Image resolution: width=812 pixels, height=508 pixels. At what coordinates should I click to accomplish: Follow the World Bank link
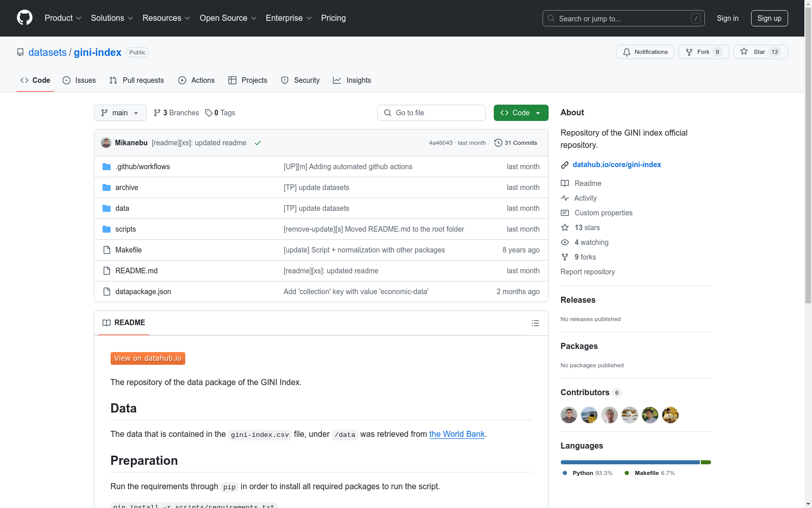click(457, 434)
